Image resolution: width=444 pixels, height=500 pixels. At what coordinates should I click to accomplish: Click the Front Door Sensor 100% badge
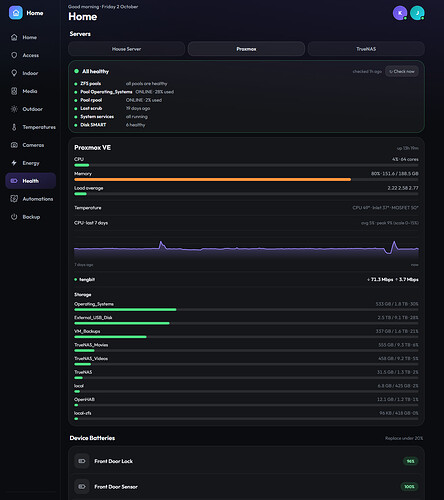[409, 487]
